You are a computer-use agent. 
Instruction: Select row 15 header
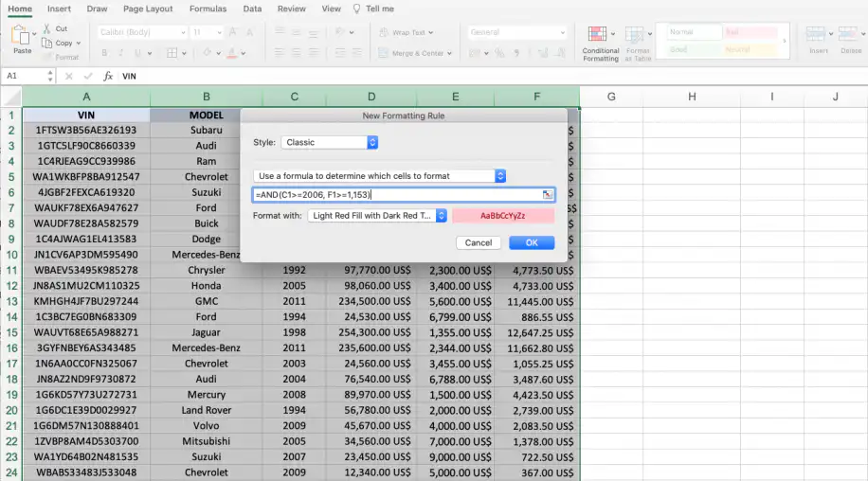tap(11, 333)
